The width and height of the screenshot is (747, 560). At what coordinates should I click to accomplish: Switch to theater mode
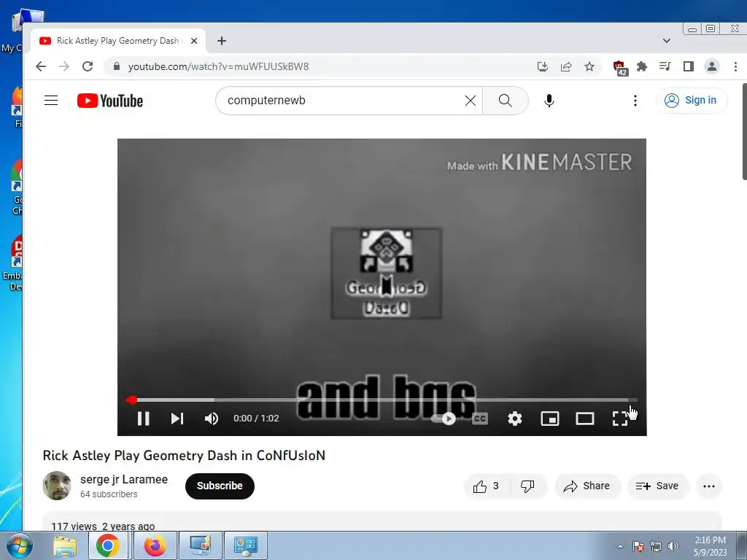pyautogui.click(x=584, y=419)
